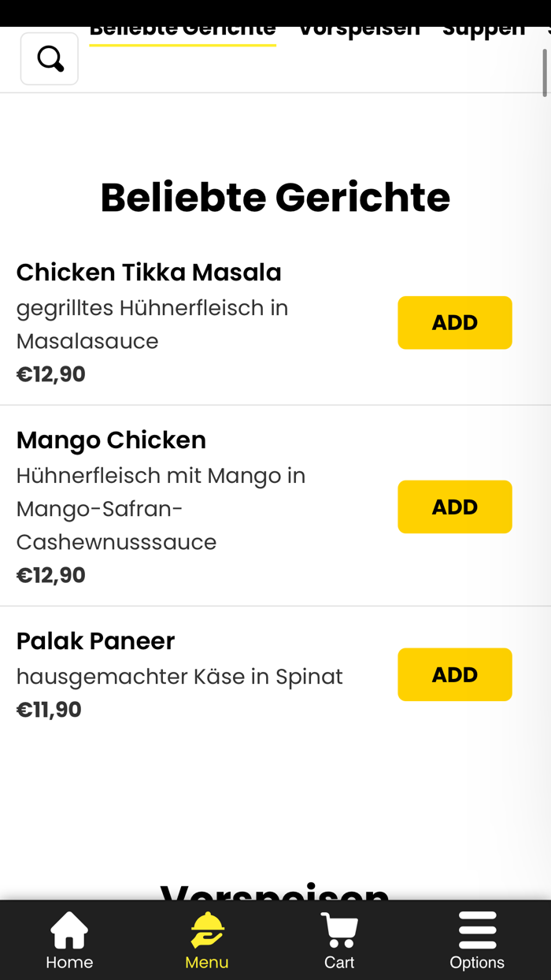The height and width of the screenshot is (980, 551).
Task: Open the search with the magnifier icon
Action: pyautogui.click(x=49, y=58)
